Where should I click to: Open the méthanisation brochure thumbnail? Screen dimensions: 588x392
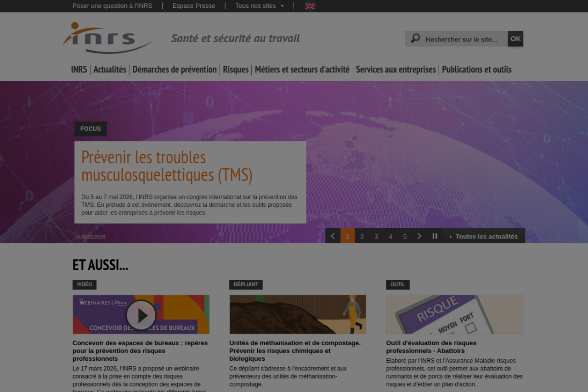pyautogui.click(x=298, y=314)
